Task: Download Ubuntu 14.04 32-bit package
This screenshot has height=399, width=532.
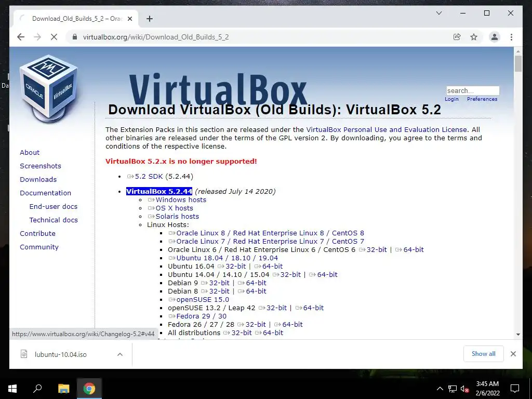Action: click(x=287, y=274)
